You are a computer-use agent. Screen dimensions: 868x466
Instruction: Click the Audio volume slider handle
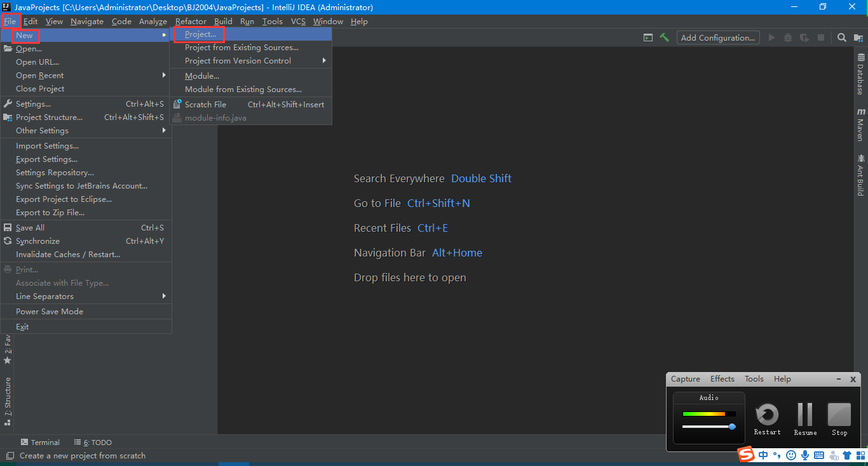tap(732, 427)
